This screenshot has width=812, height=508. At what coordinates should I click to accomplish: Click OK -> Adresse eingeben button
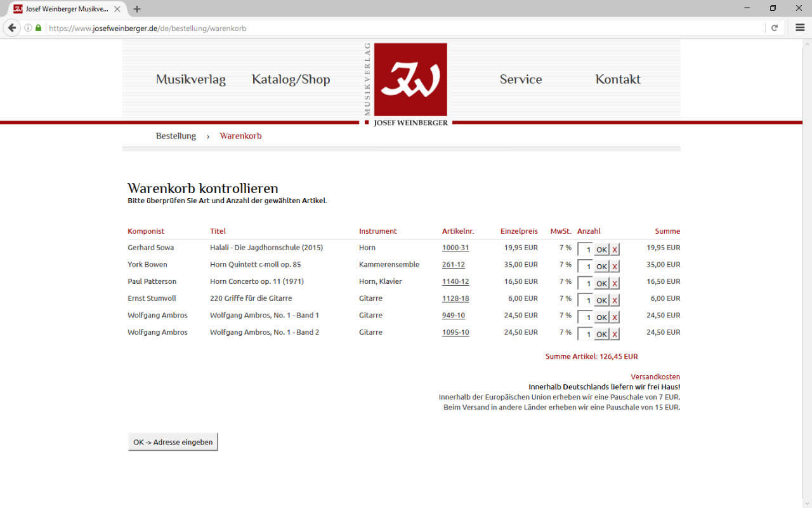tap(173, 442)
